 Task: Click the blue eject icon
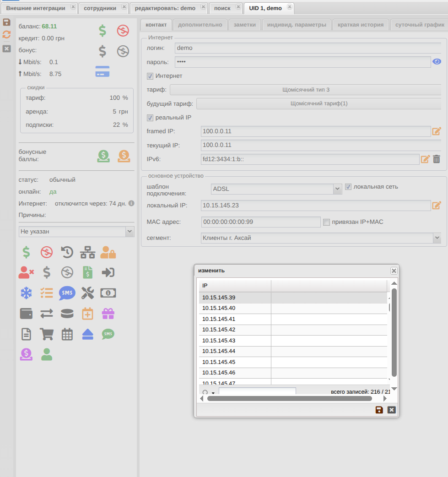coord(87,334)
